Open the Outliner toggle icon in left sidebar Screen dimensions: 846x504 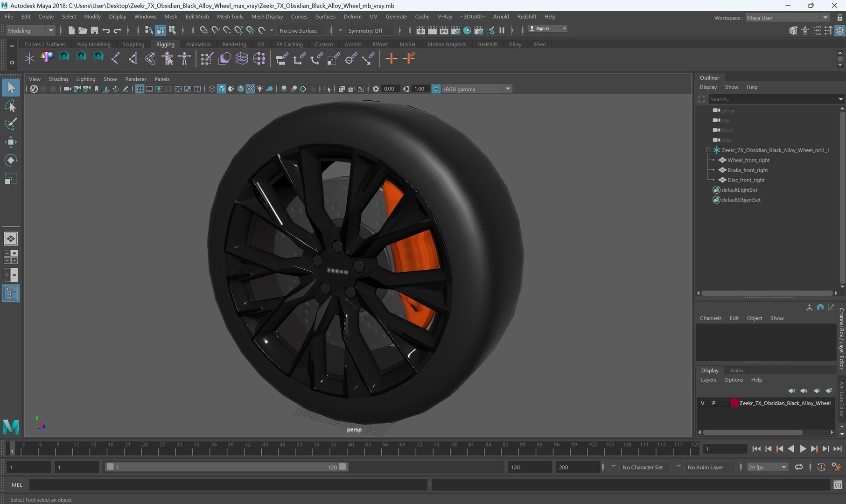(10, 293)
